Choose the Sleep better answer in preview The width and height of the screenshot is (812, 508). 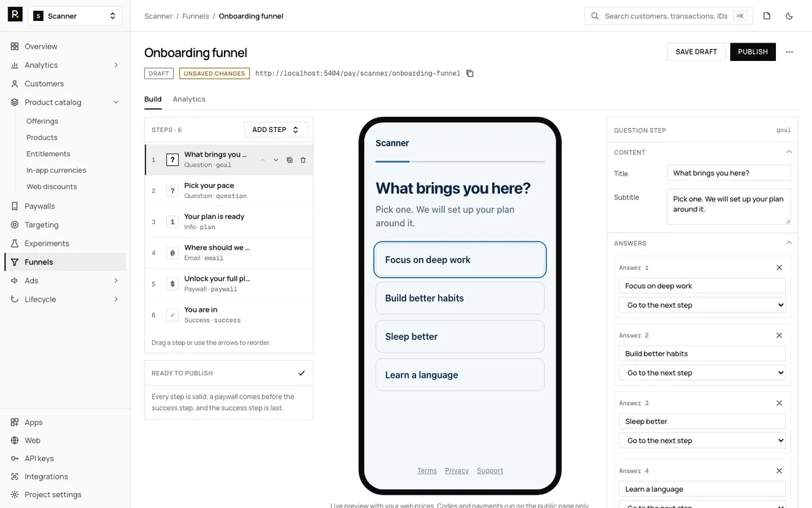[460, 337]
